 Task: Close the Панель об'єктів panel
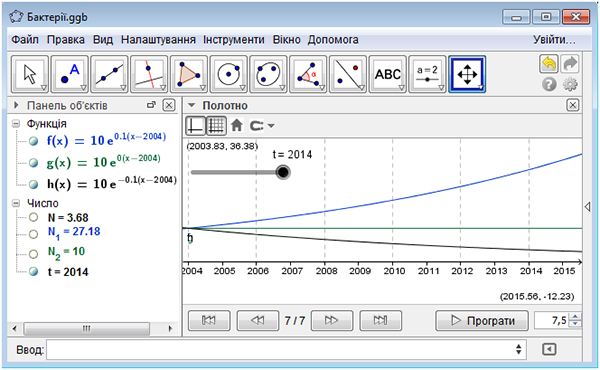(169, 105)
